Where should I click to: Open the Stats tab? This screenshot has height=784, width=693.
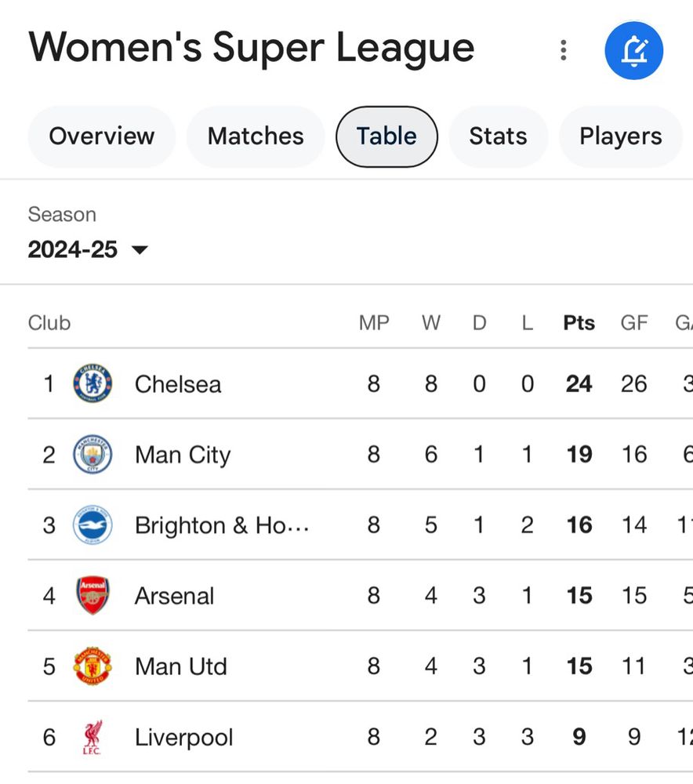(498, 136)
